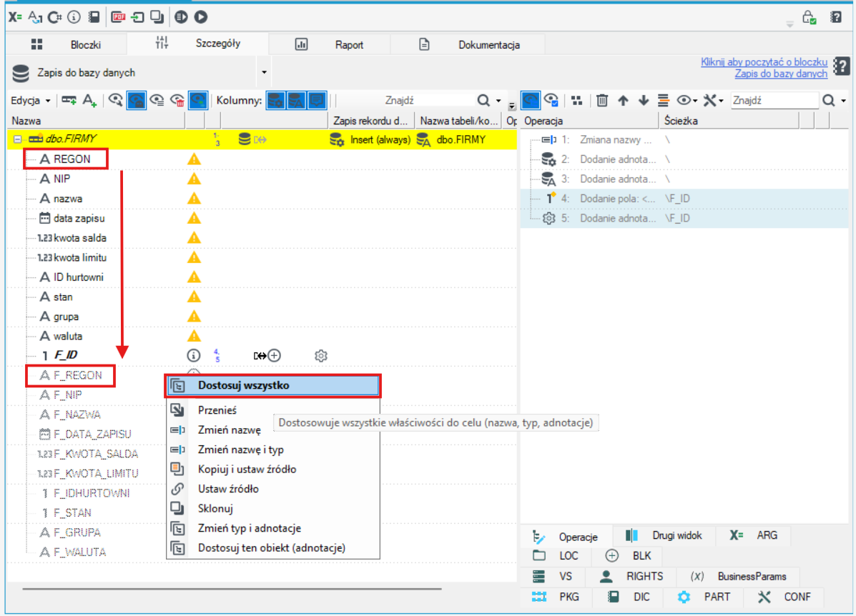Open the block type dropdown arrow

click(264, 73)
